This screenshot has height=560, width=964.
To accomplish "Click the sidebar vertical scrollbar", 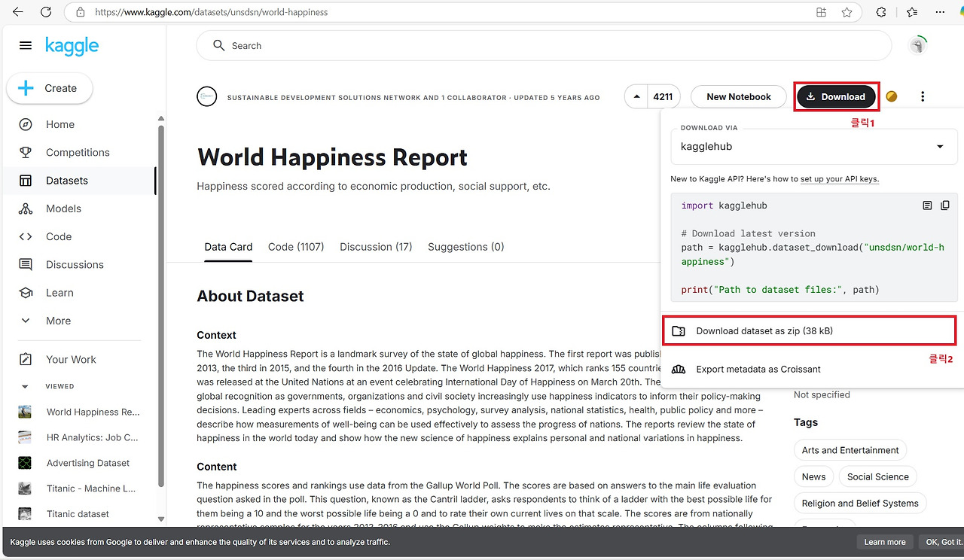I will point(161,305).
